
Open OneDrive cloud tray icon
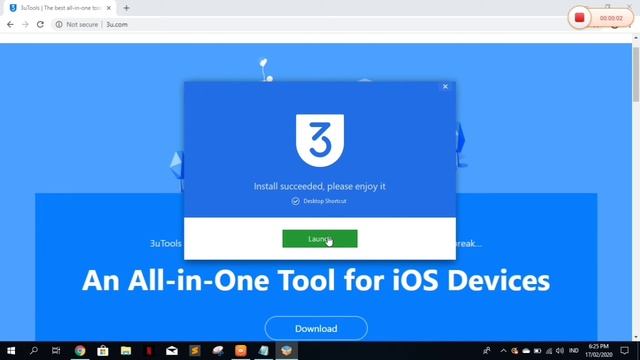coord(526,351)
